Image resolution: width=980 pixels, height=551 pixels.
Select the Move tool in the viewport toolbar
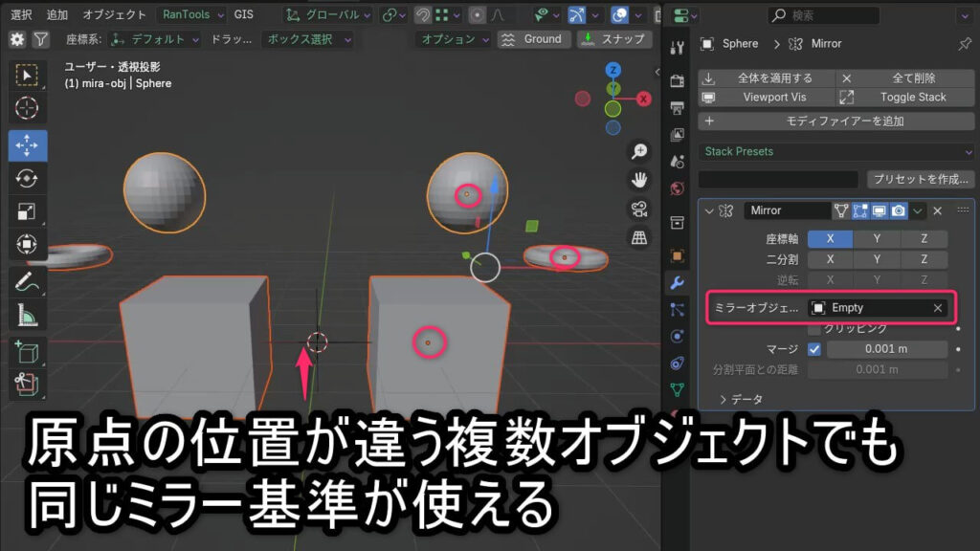coord(28,144)
